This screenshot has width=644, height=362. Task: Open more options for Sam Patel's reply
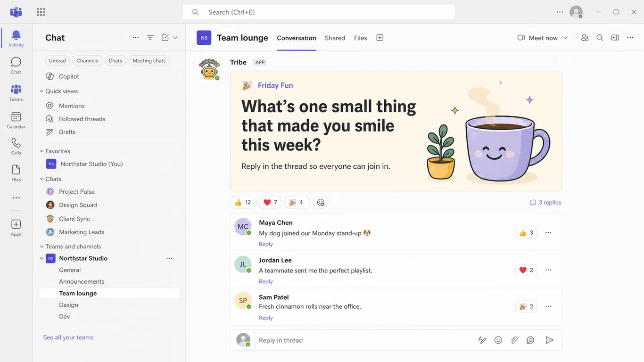pos(548,306)
